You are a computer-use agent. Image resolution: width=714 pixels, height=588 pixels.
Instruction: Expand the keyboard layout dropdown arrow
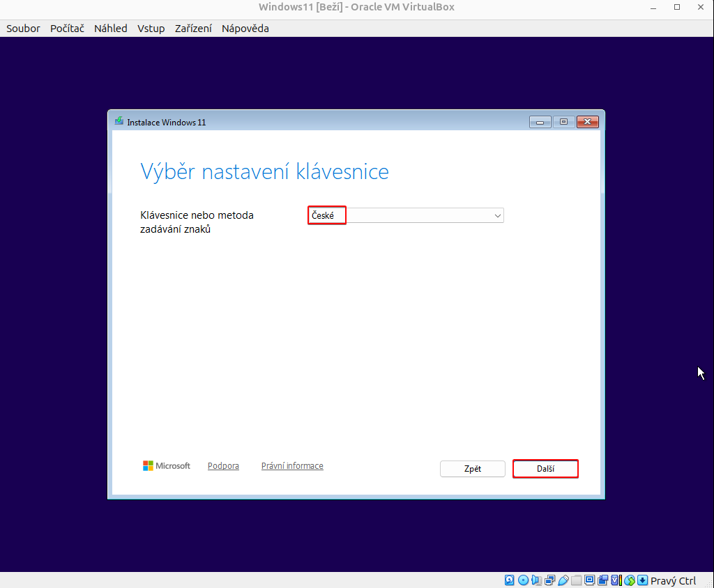tap(497, 216)
